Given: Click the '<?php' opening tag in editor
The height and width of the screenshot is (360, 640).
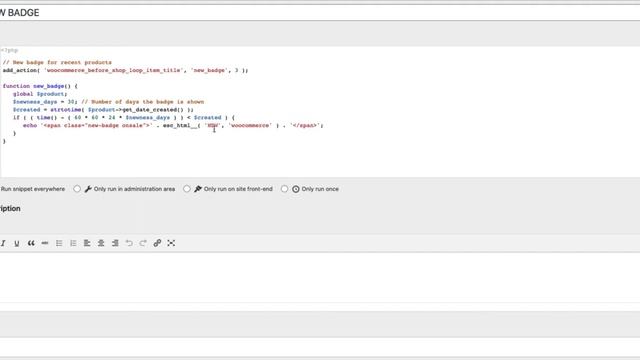Looking at the screenshot, I should point(9,51).
